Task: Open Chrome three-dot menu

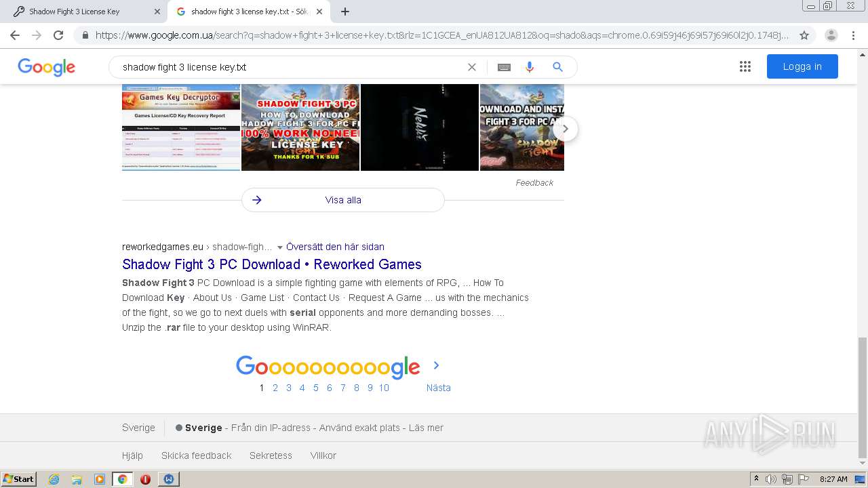Action: pos(853,35)
